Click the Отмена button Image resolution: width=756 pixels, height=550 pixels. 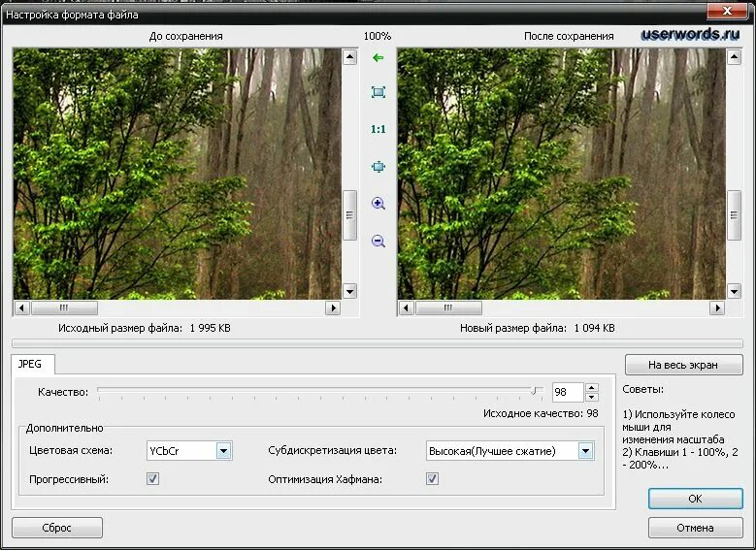695,528
